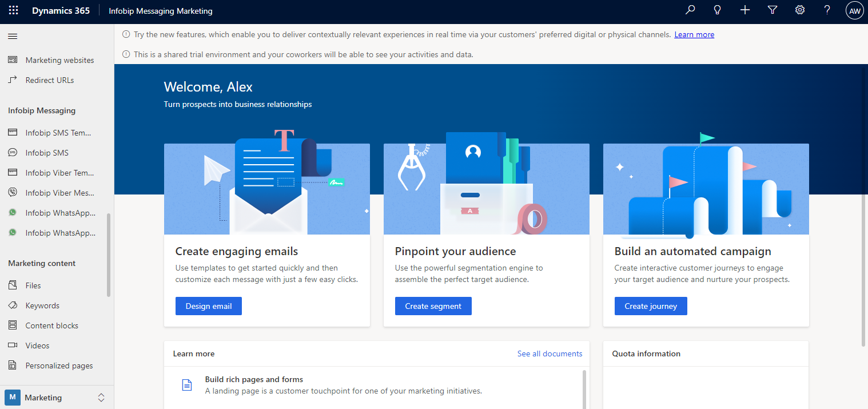Click the help question mark icon
868x409 pixels.
(827, 10)
